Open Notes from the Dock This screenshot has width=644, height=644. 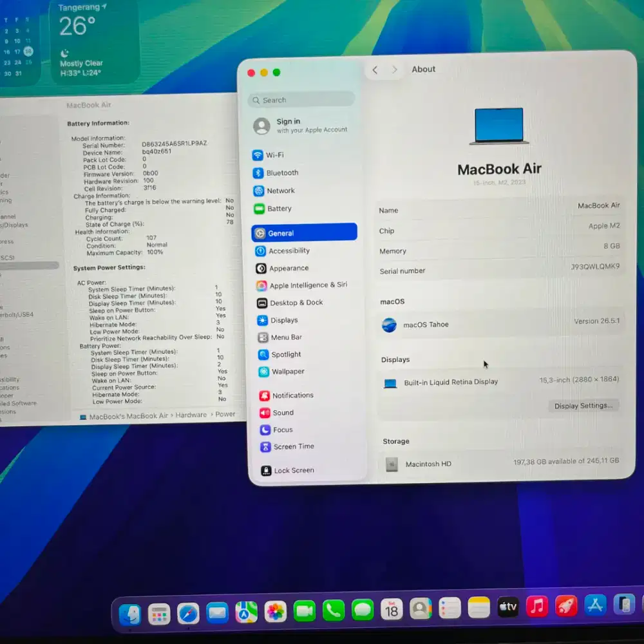[x=479, y=607]
